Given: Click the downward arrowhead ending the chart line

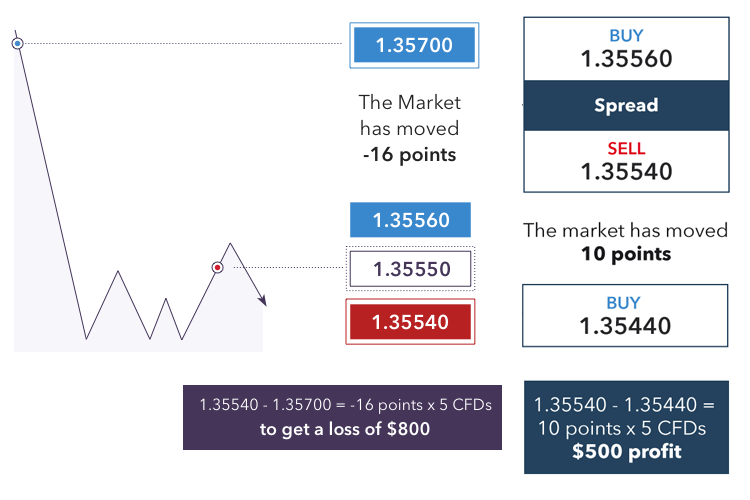Looking at the screenshot, I should [x=263, y=301].
